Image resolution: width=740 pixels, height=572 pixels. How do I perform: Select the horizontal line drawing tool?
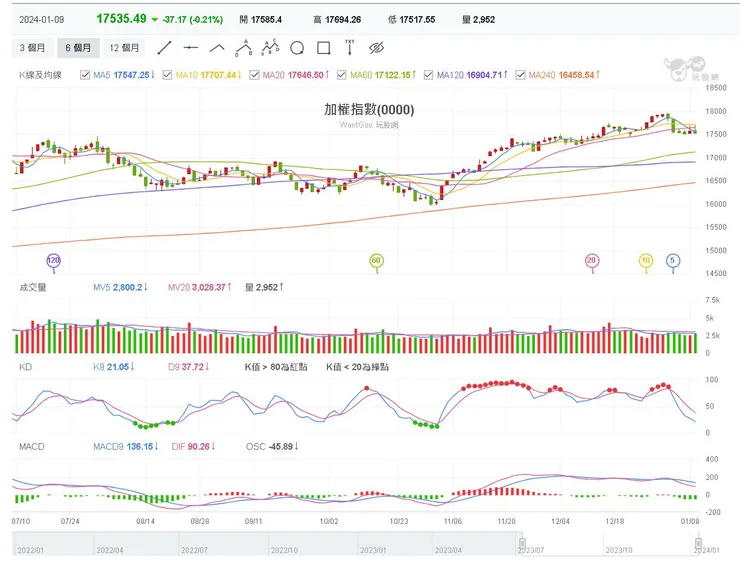191,47
